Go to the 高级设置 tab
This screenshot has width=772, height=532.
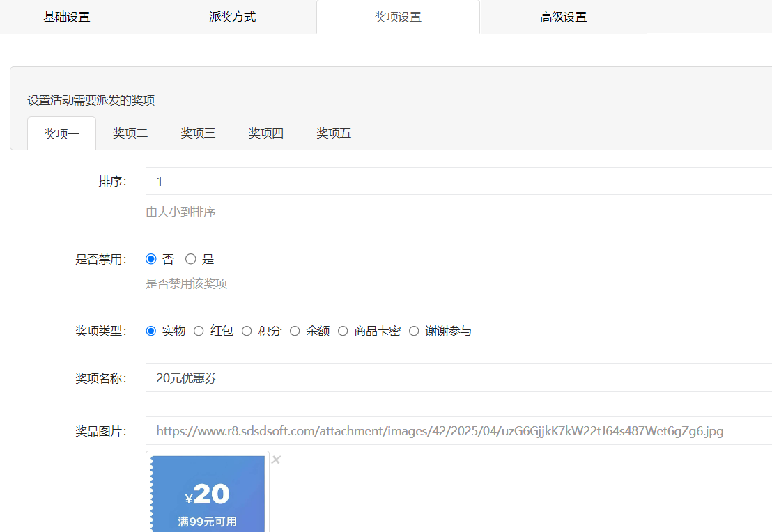563,17
